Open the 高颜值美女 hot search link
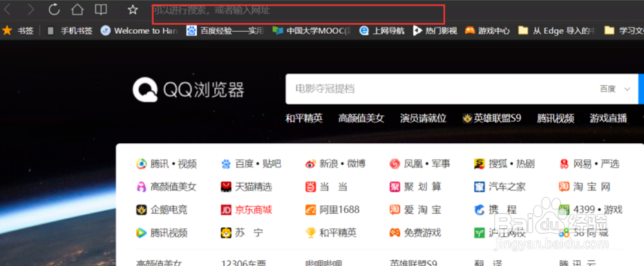 (361, 119)
